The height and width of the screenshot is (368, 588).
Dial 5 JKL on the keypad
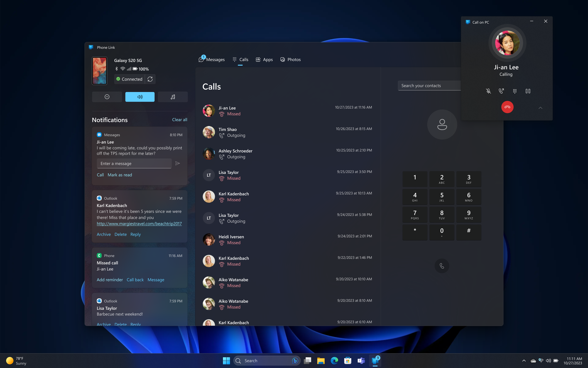point(442,197)
